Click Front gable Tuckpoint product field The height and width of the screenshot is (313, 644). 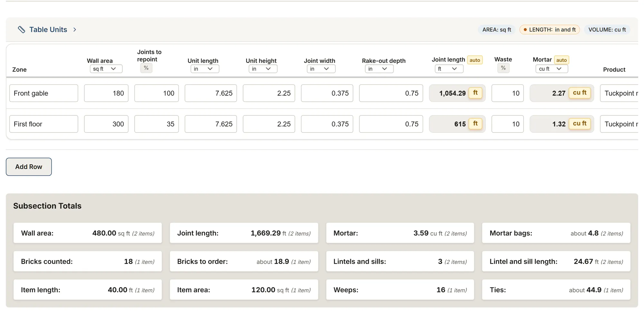click(x=619, y=93)
